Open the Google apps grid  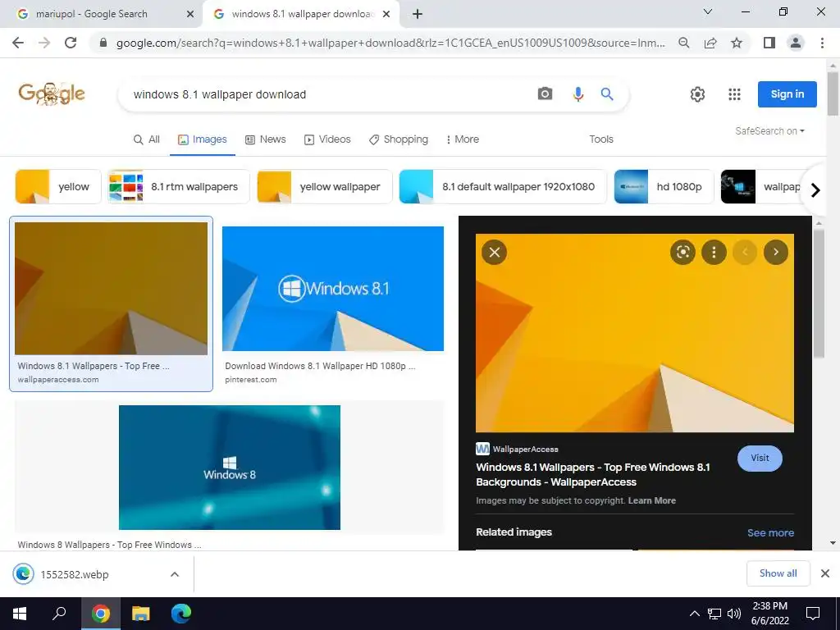(x=734, y=94)
